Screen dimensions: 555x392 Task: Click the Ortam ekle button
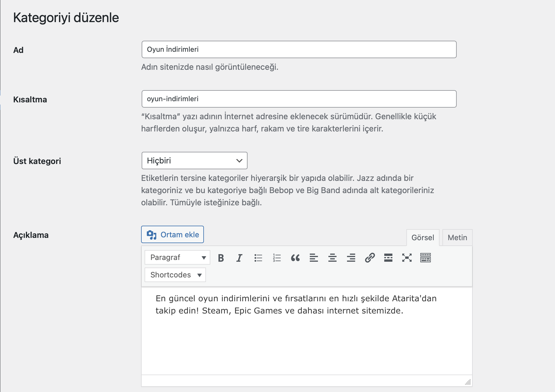click(x=172, y=234)
